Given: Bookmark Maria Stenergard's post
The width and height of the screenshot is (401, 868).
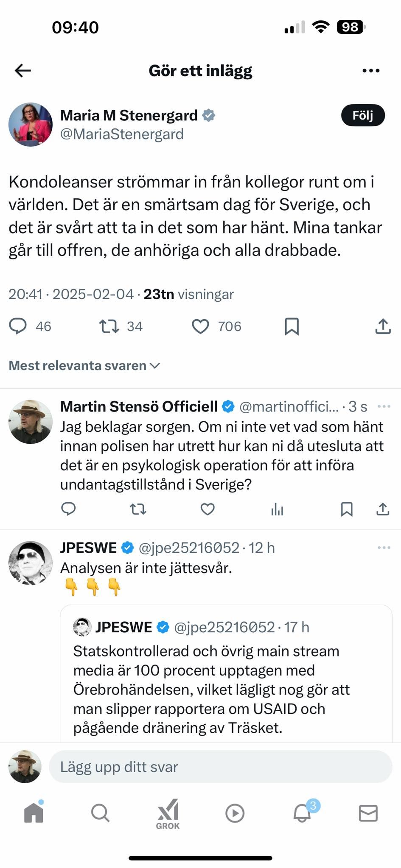Looking at the screenshot, I should click(292, 326).
